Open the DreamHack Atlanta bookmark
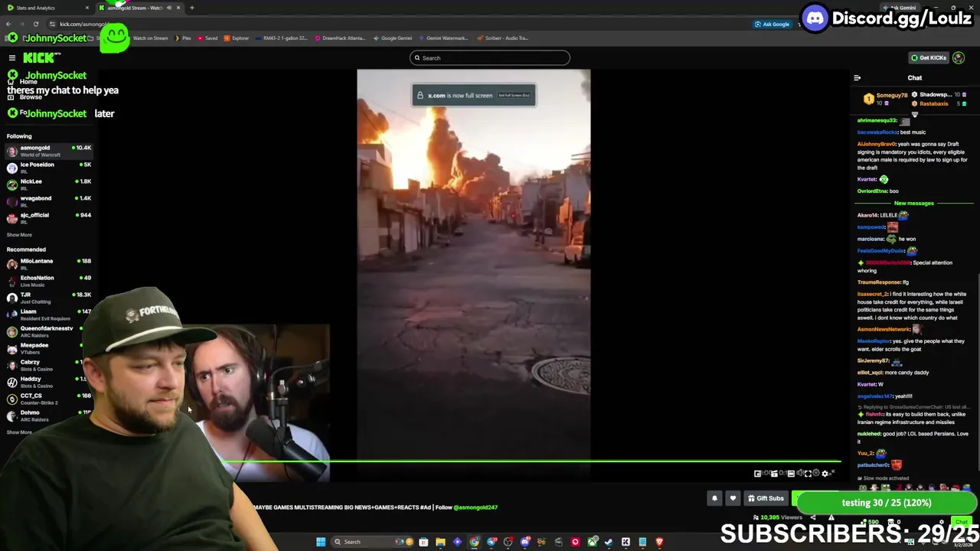Image resolution: width=980 pixels, height=551 pixels. point(340,38)
